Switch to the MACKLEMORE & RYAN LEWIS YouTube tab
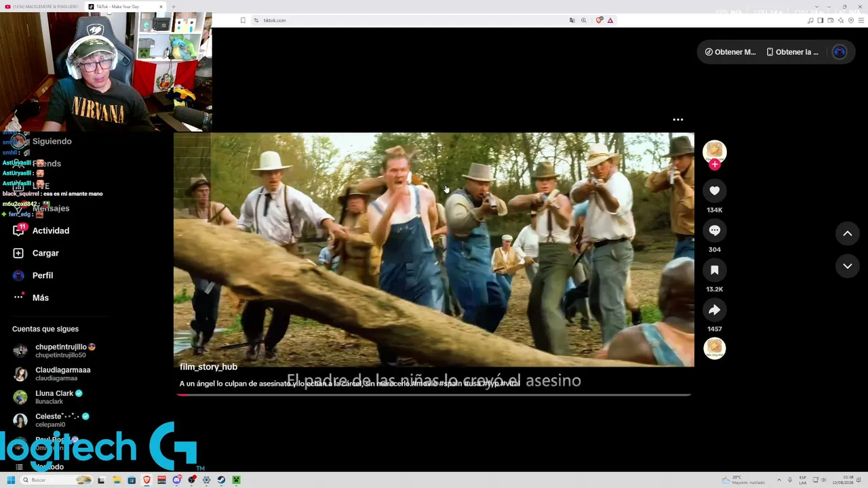This screenshot has width=868, height=488. pos(42,7)
